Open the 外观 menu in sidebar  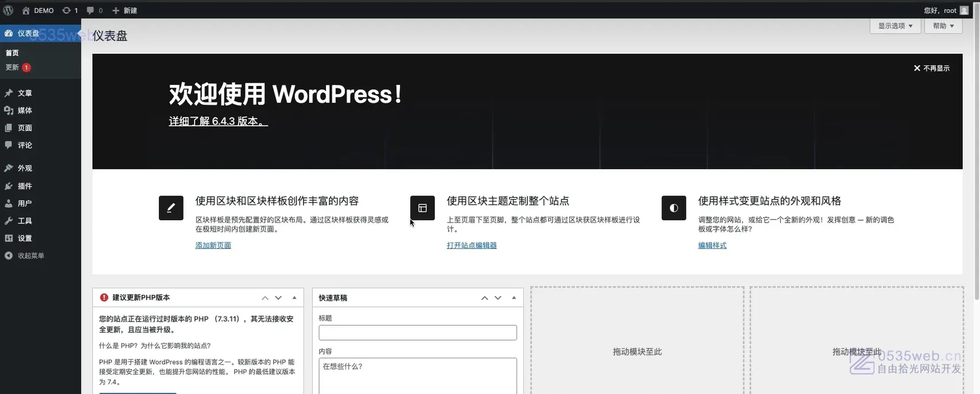click(x=25, y=168)
